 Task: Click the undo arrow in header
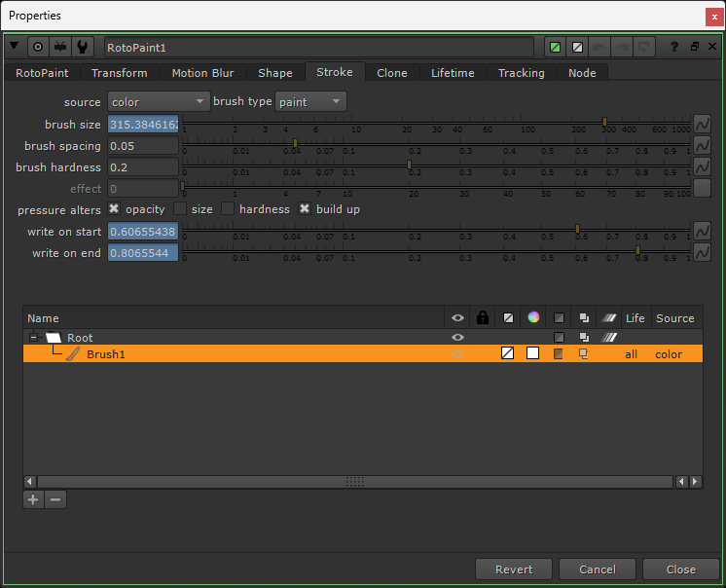(599, 47)
